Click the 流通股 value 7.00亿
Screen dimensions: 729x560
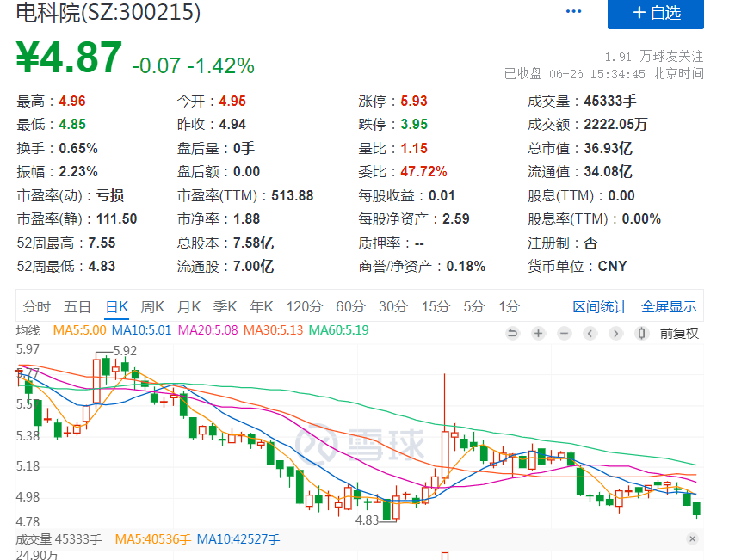click(253, 267)
